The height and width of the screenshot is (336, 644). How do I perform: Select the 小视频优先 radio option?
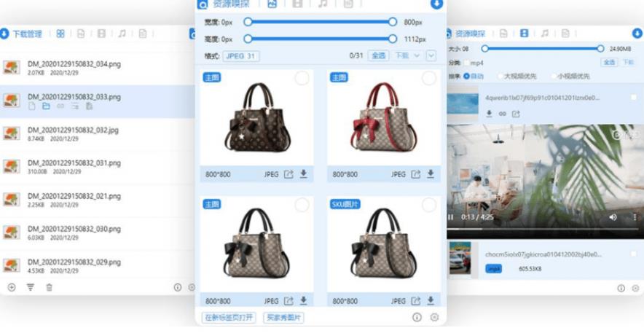tap(554, 76)
